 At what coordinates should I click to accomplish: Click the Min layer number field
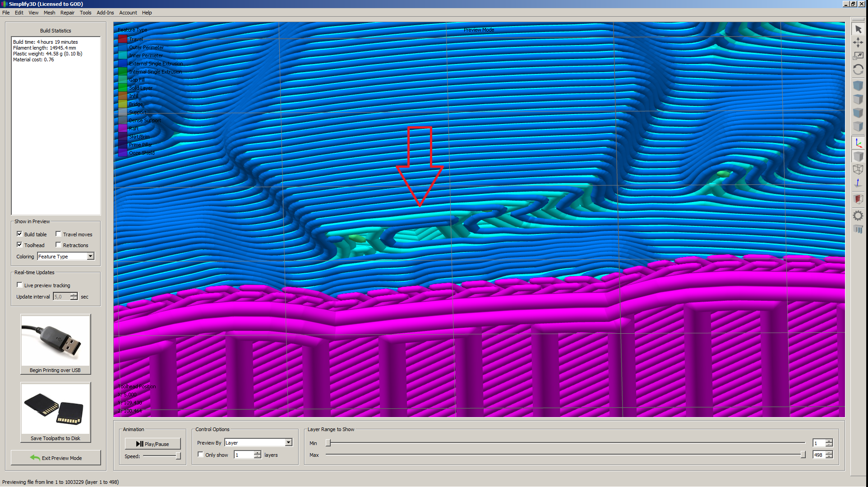[819, 443]
